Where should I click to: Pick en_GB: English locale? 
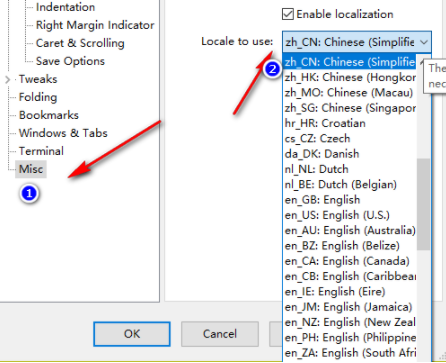click(x=350, y=200)
